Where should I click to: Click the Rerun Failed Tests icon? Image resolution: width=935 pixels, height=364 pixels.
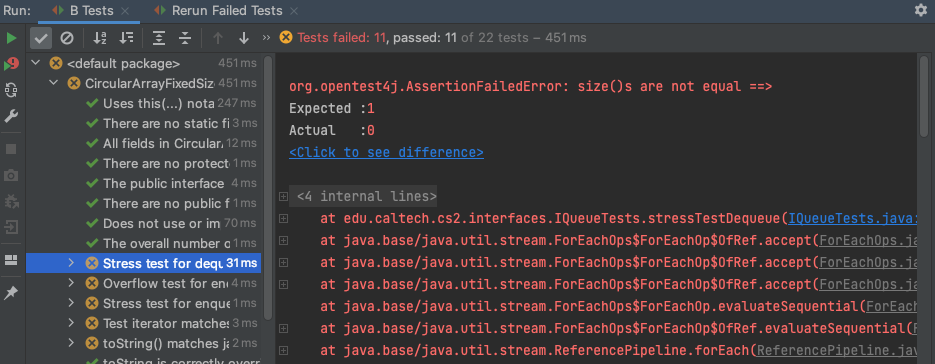point(11,64)
